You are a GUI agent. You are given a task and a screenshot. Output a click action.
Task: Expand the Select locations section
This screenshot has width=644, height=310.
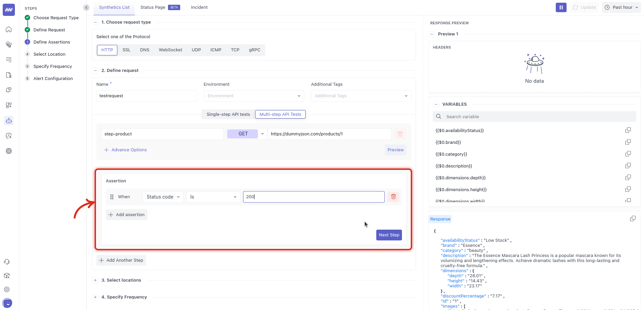[x=95, y=280]
